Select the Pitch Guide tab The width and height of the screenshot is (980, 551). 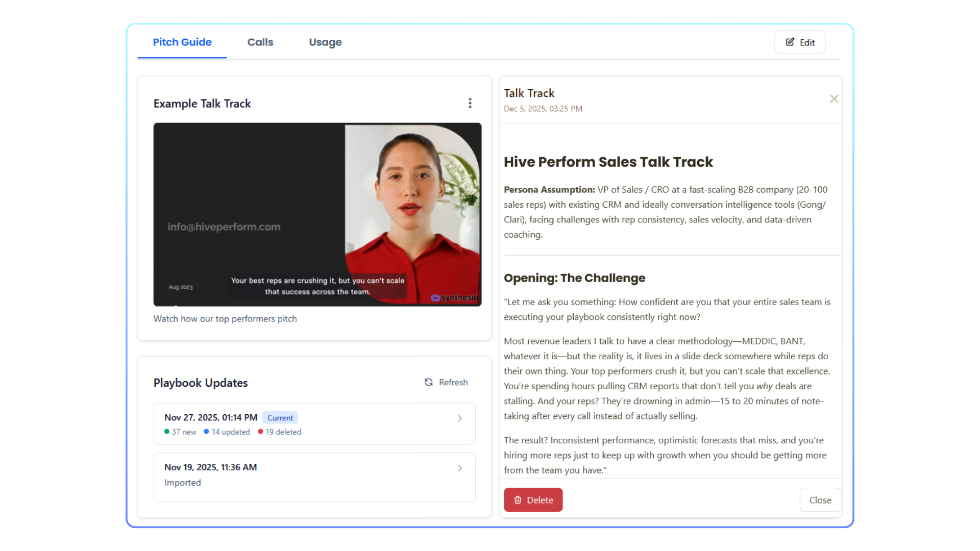click(182, 42)
